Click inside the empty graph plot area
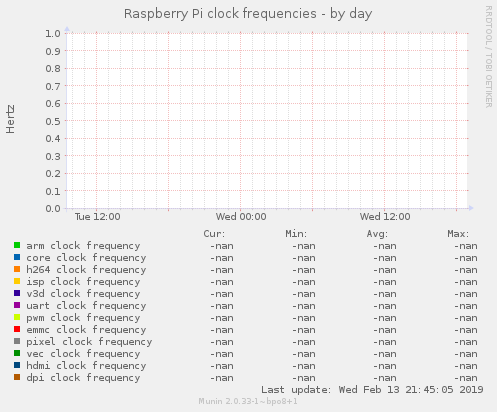This screenshot has width=497, height=412. (x=267, y=121)
